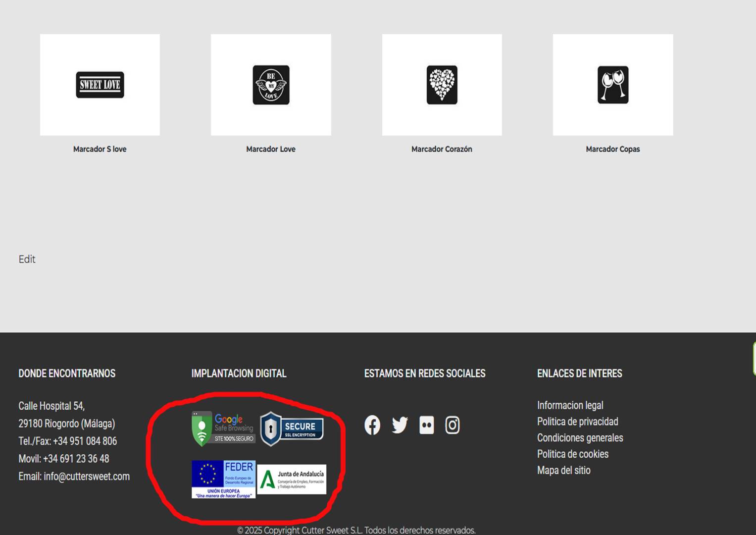756x535 pixels.
Task: Open Politica de privacidad link
Action: pos(577,422)
